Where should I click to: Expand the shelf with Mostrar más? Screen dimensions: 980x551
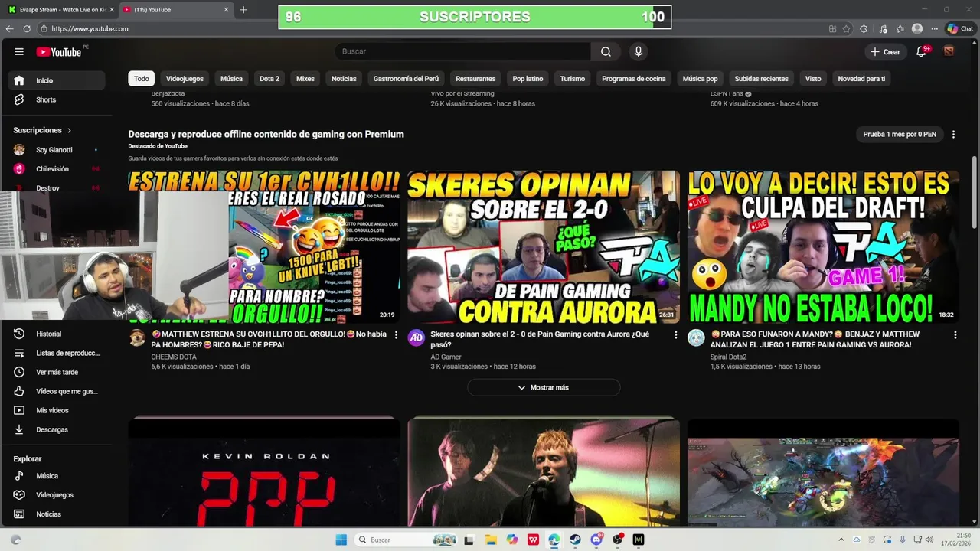point(544,387)
